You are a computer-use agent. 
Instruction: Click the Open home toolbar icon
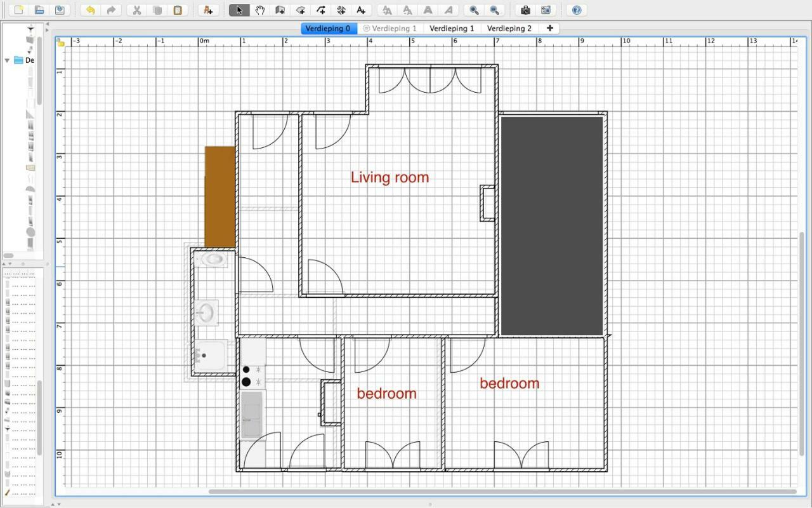click(39, 10)
